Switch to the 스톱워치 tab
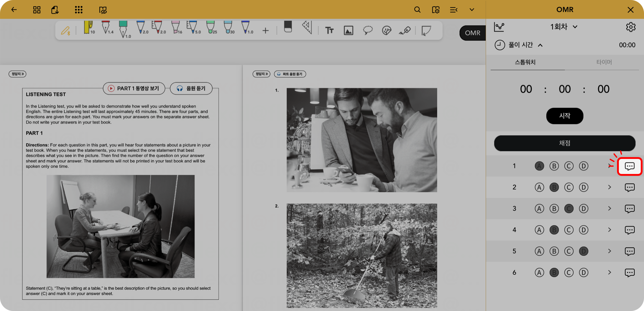 click(x=525, y=62)
